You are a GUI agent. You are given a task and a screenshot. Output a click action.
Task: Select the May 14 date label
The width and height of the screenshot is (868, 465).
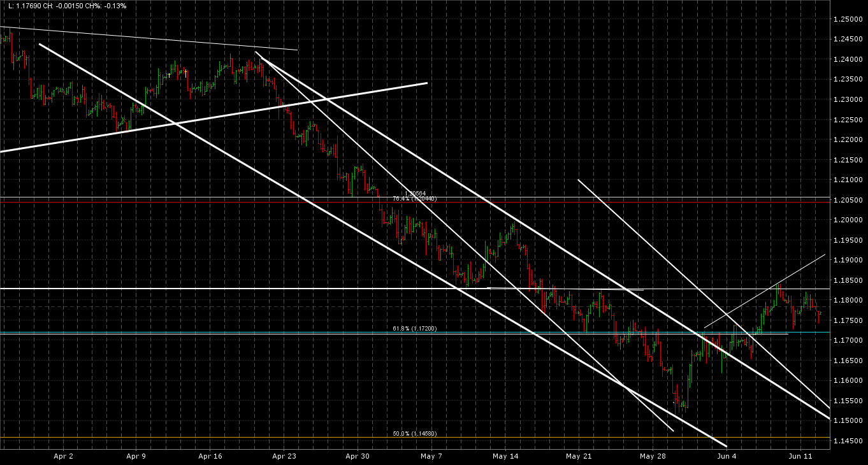pyautogui.click(x=506, y=457)
